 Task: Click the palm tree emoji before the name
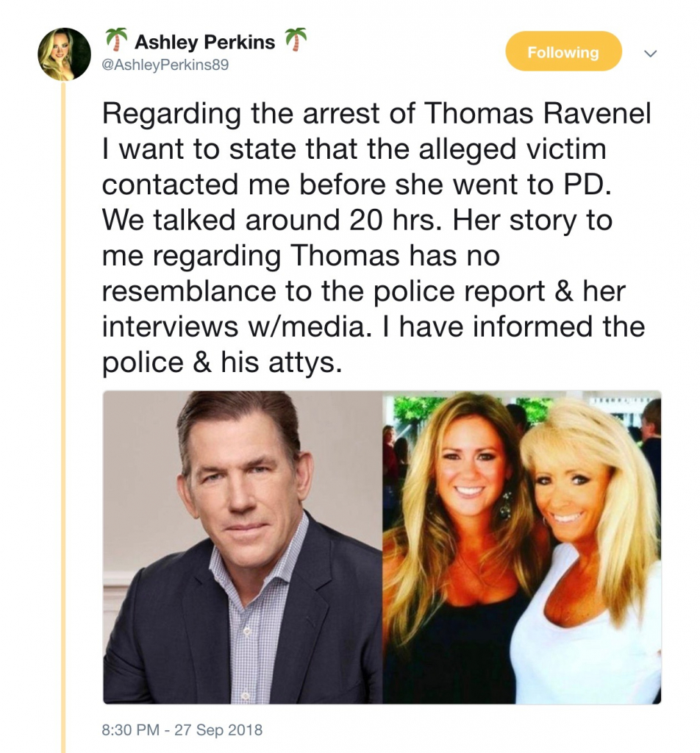(x=116, y=40)
